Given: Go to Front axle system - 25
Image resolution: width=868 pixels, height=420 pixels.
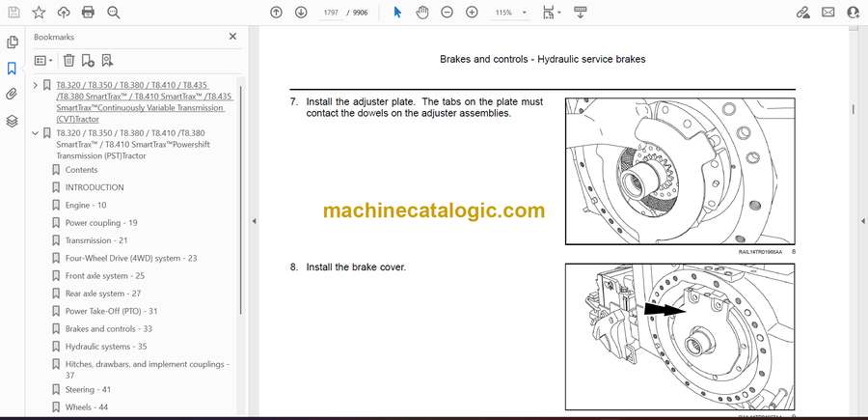Looking at the screenshot, I should (104, 276).
